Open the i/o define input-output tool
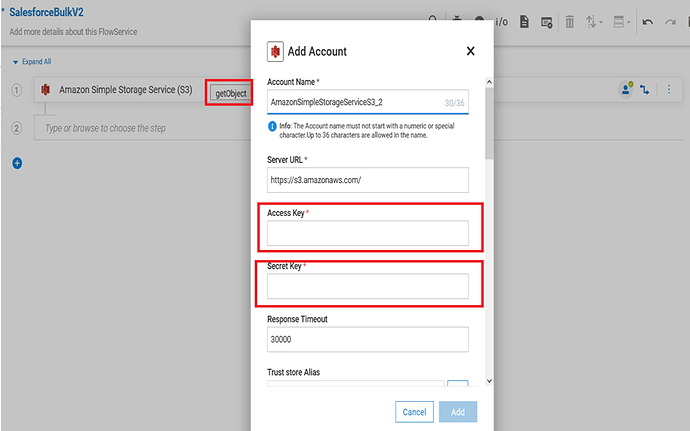The image size is (690, 431). pos(501,22)
